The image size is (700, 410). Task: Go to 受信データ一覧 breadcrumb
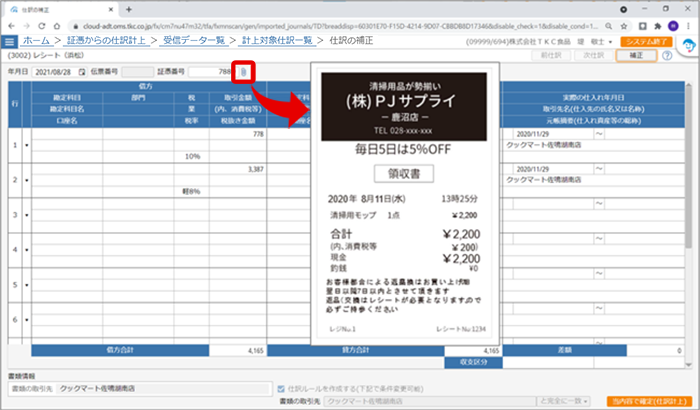[194, 41]
